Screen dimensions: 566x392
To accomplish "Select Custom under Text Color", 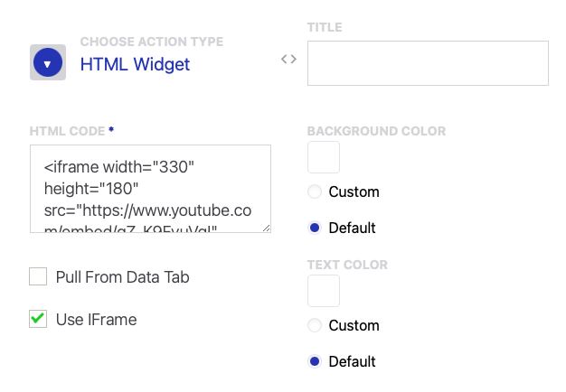I will point(315,325).
